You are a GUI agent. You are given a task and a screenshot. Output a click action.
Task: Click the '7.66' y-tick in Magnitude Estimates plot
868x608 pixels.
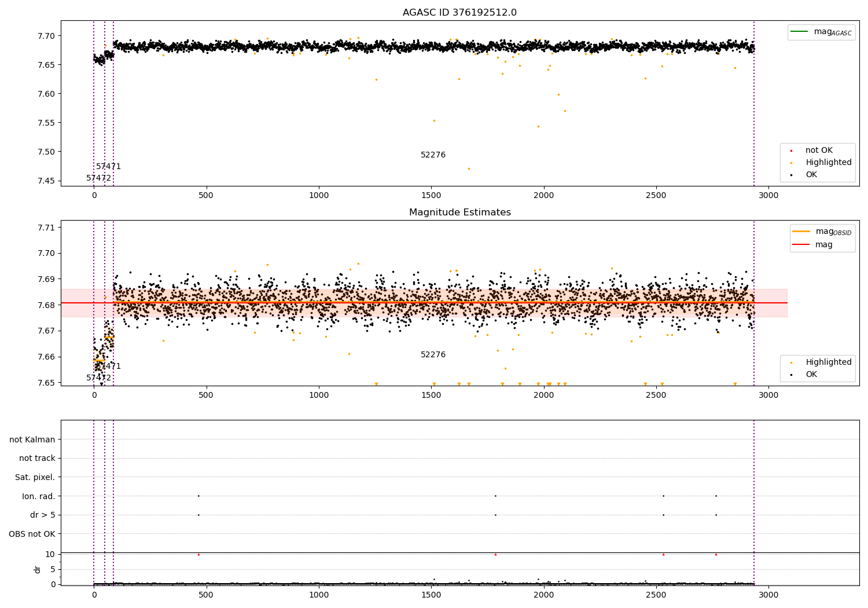point(46,357)
